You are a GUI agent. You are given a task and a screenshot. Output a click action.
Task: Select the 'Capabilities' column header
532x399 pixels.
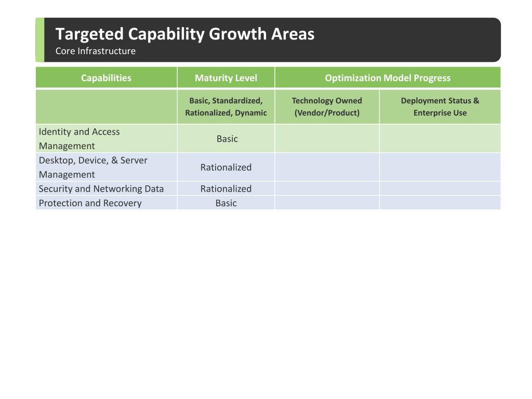click(106, 78)
